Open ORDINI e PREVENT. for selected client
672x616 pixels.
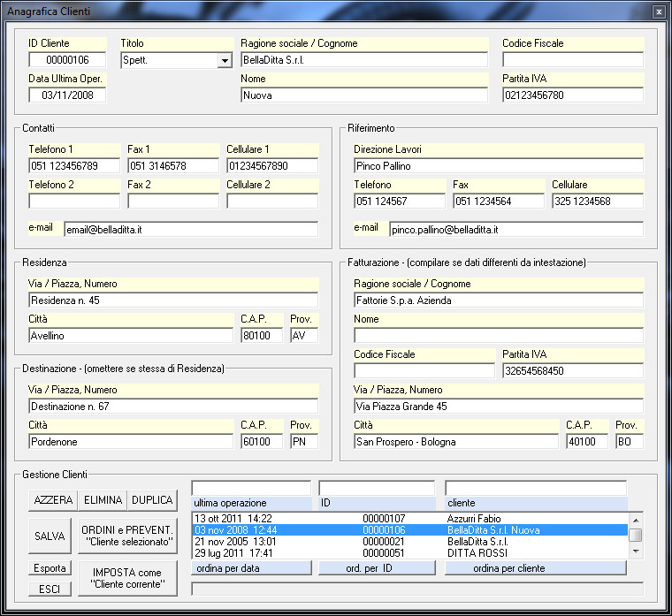click(x=127, y=536)
